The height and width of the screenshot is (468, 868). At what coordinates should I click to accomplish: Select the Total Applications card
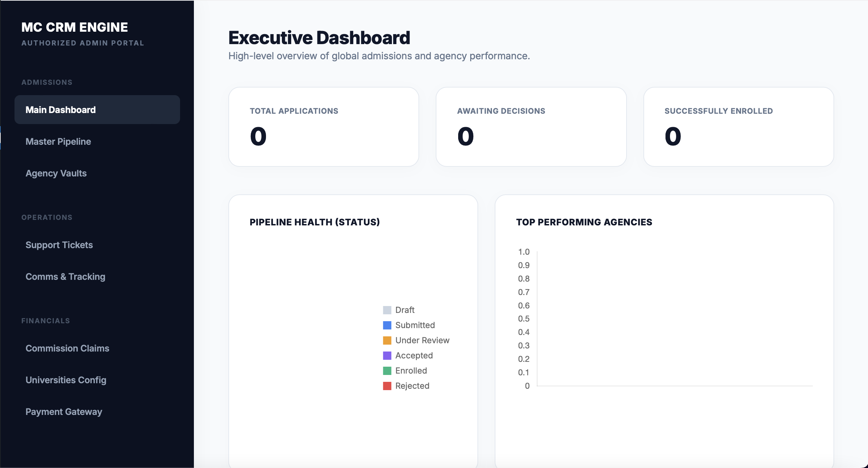[324, 127]
